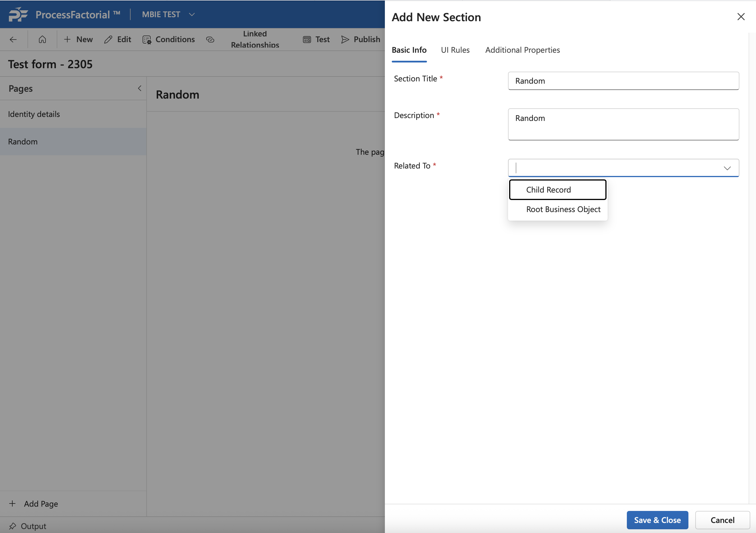Go to the home icon
756x533 pixels.
tap(42, 40)
